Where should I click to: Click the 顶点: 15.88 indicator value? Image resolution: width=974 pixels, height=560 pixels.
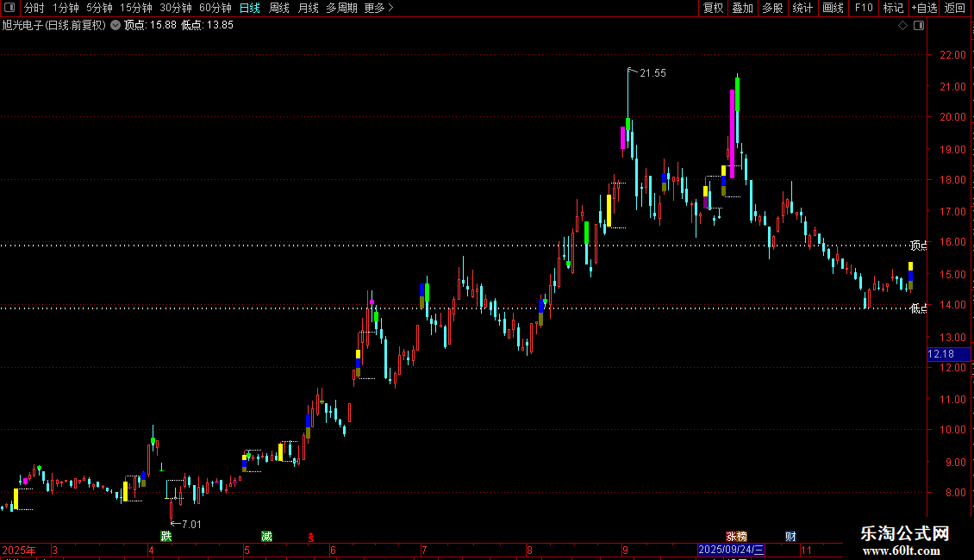(x=150, y=26)
